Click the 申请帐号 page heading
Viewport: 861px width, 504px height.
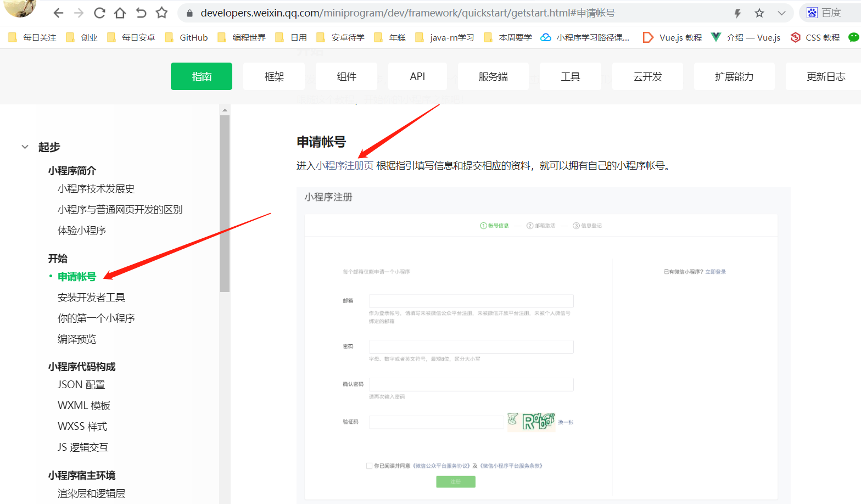pyautogui.click(x=321, y=142)
